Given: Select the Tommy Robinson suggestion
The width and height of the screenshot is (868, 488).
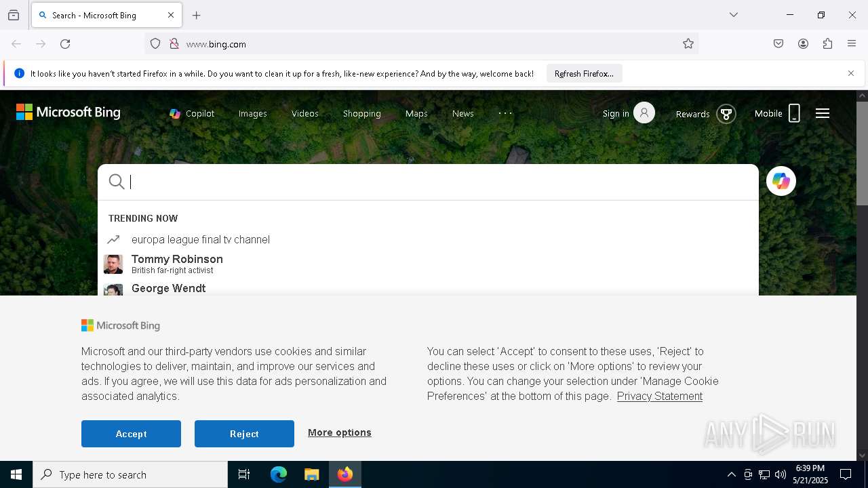Looking at the screenshot, I should (177, 264).
